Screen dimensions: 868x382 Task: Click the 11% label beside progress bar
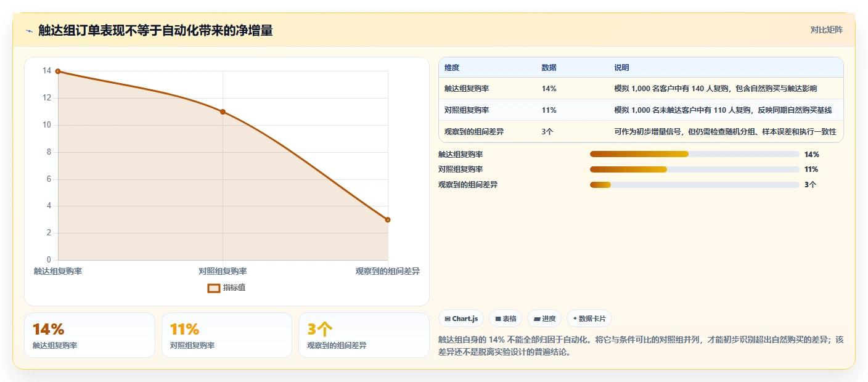(x=811, y=169)
